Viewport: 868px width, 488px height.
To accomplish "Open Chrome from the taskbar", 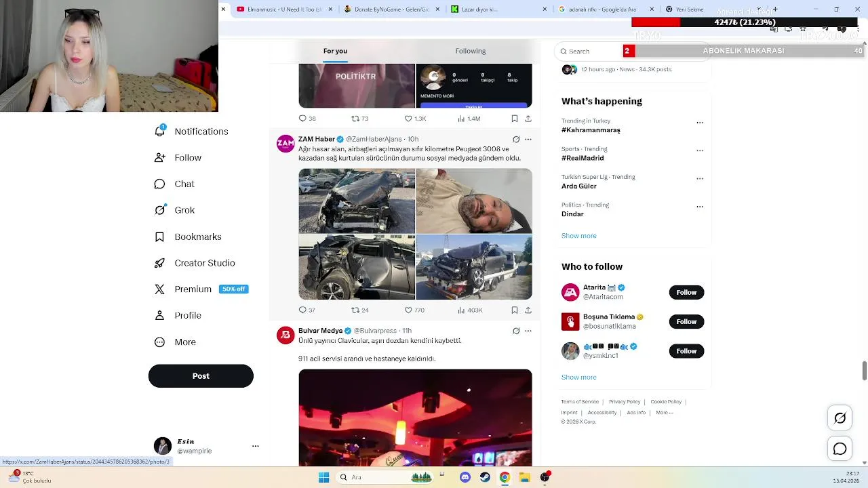I will (x=505, y=477).
